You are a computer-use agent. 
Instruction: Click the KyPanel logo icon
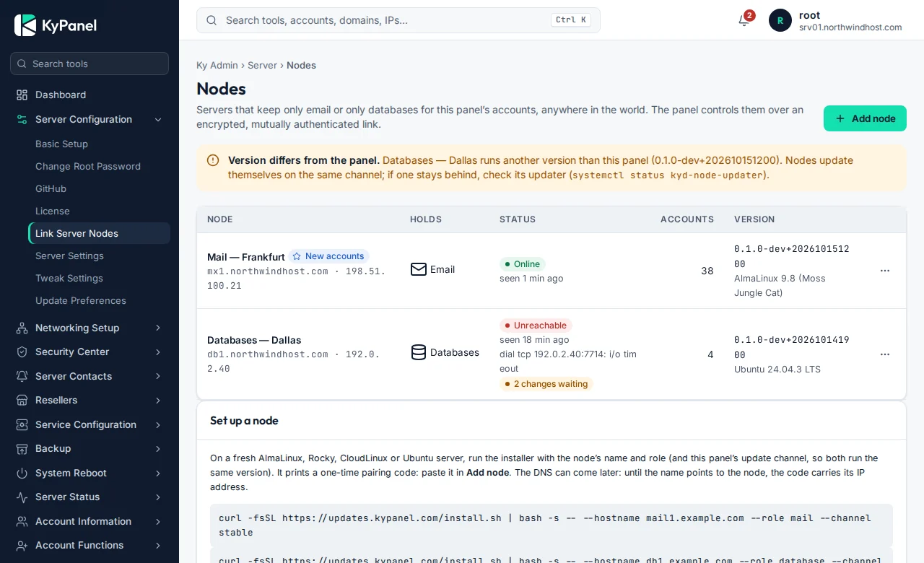(25, 25)
